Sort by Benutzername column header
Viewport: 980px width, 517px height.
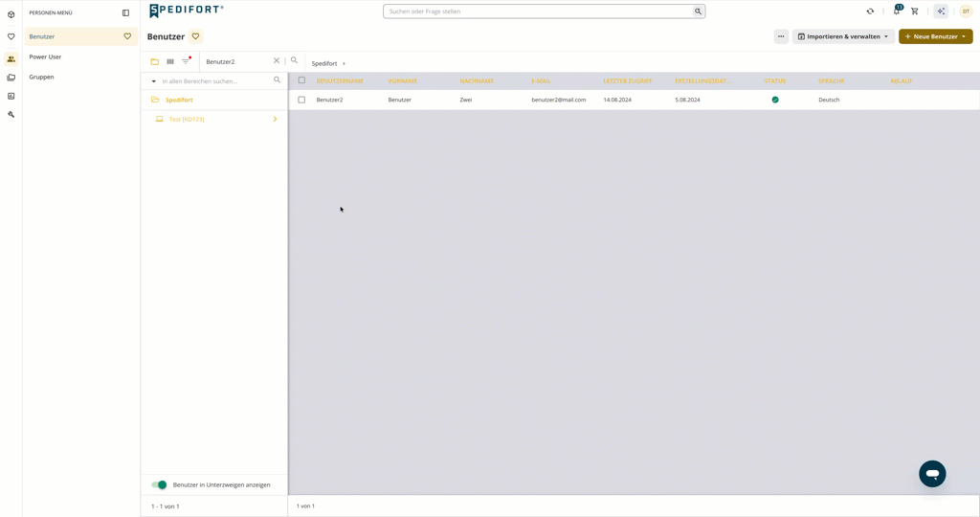(340, 81)
